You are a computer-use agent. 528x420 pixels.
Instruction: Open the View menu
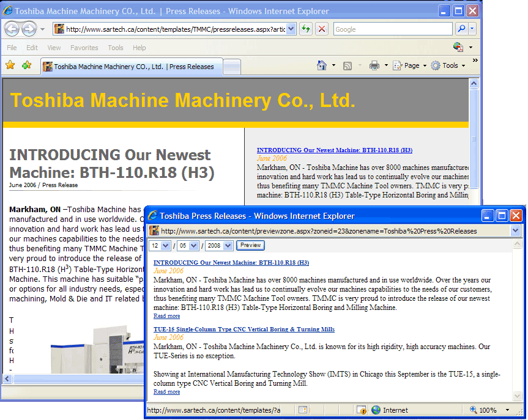54,48
